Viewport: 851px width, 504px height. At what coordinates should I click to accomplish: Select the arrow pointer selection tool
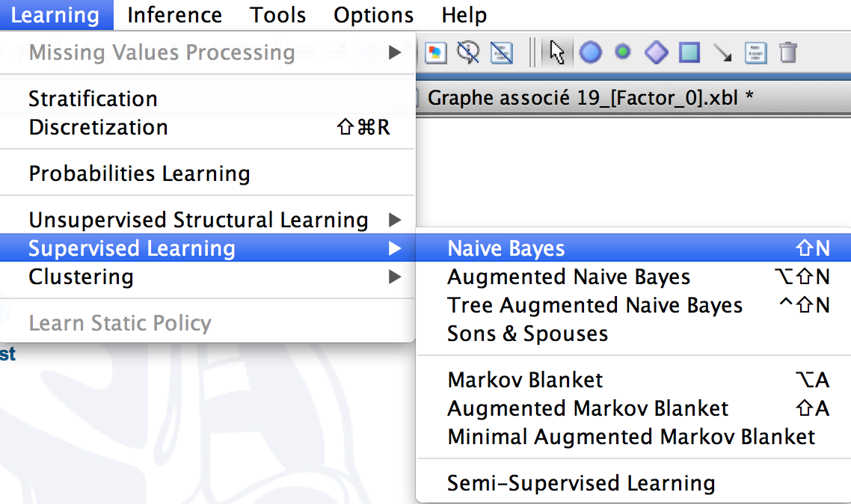click(557, 52)
